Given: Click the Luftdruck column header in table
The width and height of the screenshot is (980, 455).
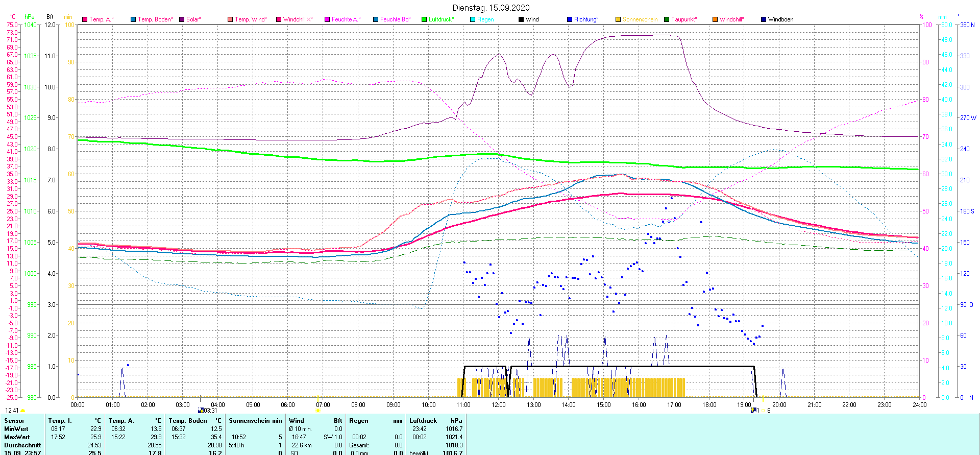Looking at the screenshot, I should click(x=423, y=421).
